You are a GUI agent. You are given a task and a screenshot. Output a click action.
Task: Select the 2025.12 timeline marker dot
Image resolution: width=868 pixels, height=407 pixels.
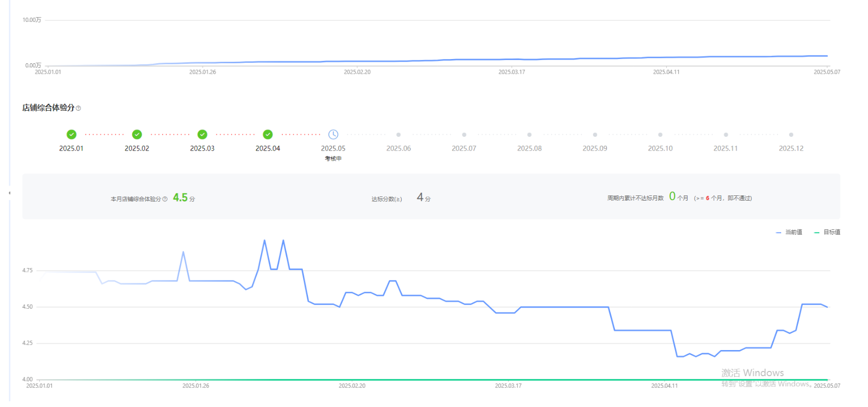click(x=791, y=135)
